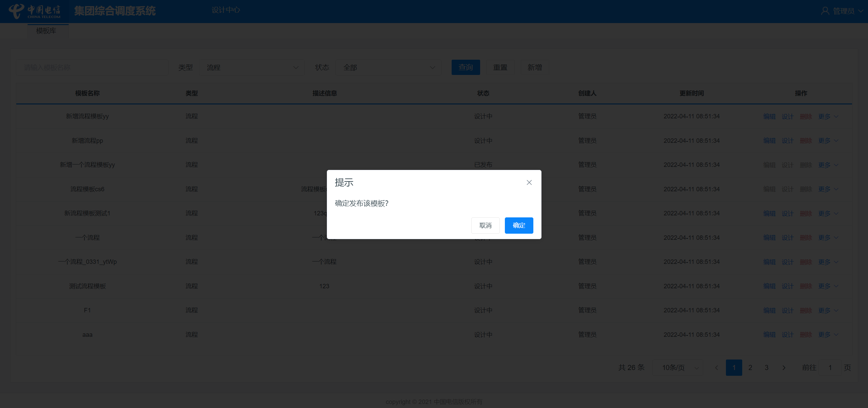This screenshot has width=868, height=408.
Task: Expand 更多 chevron for 新增流程模板yy row
Action: (836, 117)
